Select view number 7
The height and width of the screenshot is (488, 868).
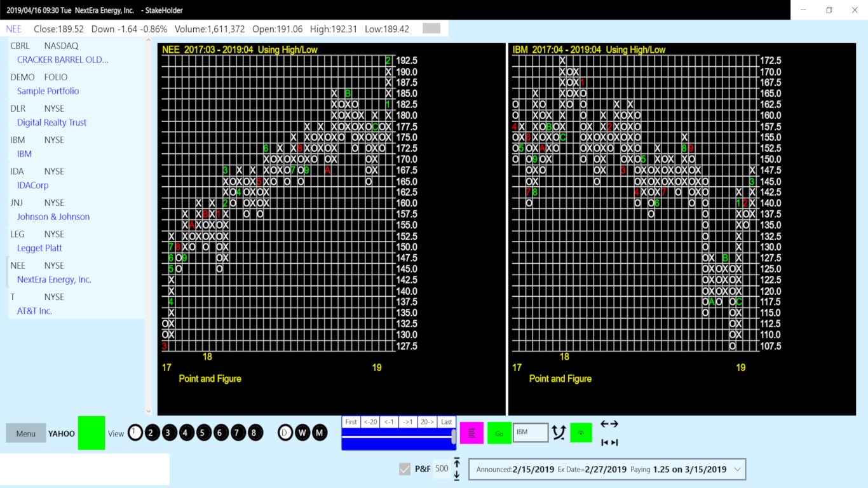(x=238, y=433)
